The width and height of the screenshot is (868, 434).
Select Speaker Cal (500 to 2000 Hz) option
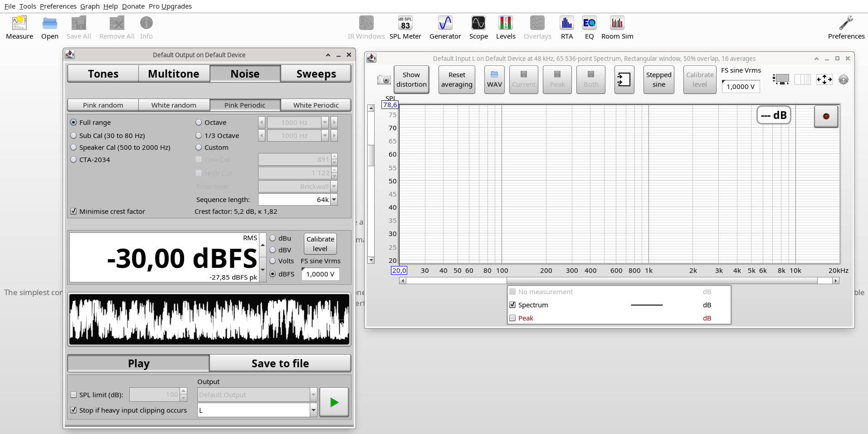[x=120, y=148]
